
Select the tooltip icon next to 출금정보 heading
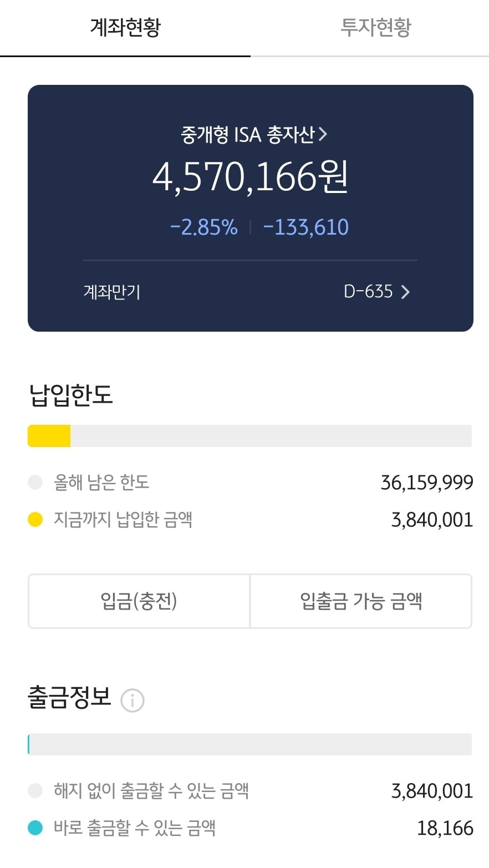pyautogui.click(x=133, y=701)
